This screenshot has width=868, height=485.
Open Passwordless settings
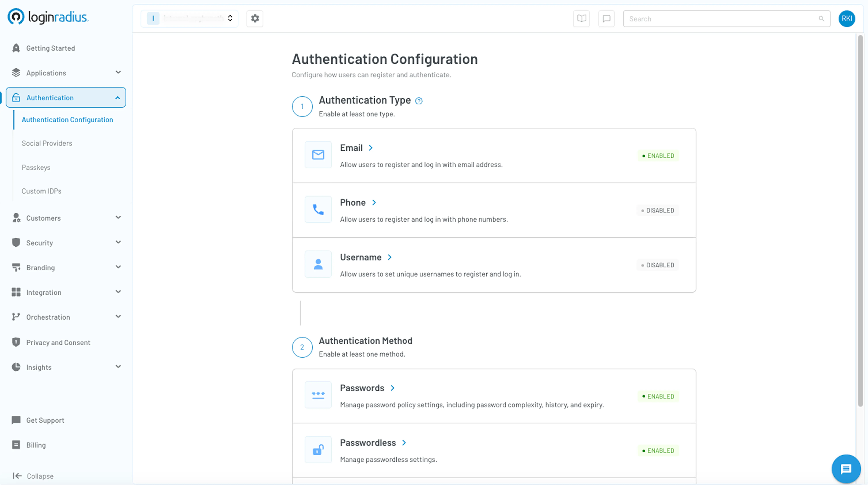[x=368, y=443]
